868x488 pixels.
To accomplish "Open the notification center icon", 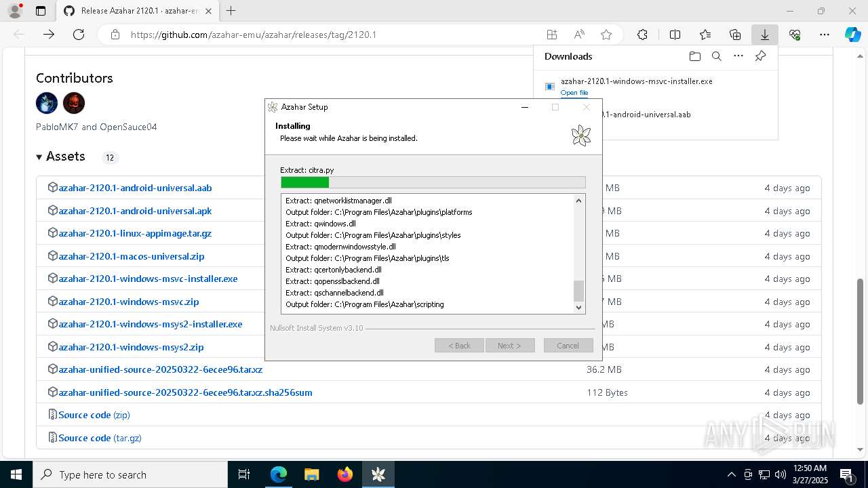I will pyautogui.click(x=846, y=474).
